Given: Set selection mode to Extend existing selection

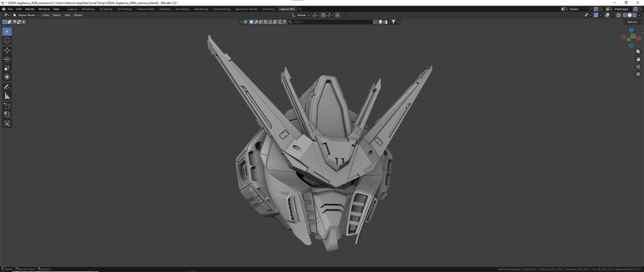Looking at the screenshot, I should tap(10, 22).
